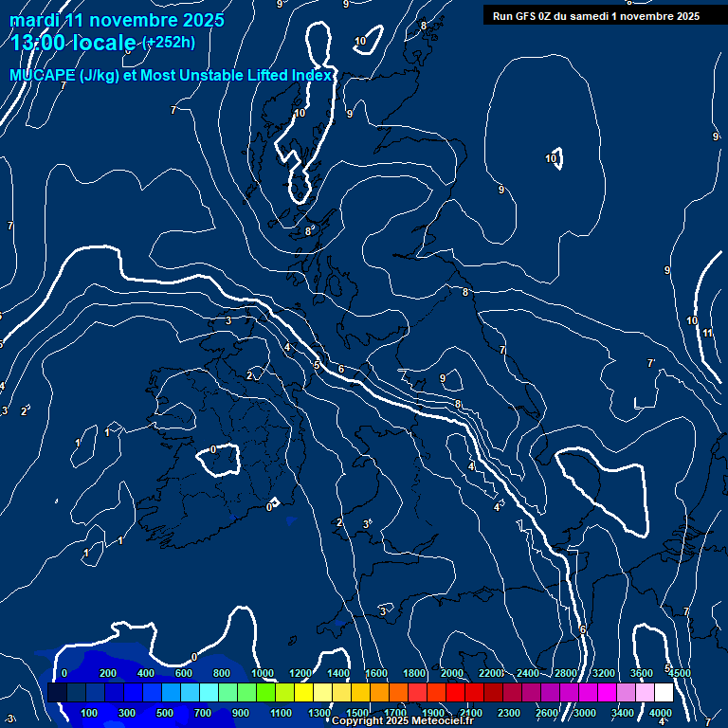Select the pale pink swatch between 3600 and 4000

coord(646,692)
